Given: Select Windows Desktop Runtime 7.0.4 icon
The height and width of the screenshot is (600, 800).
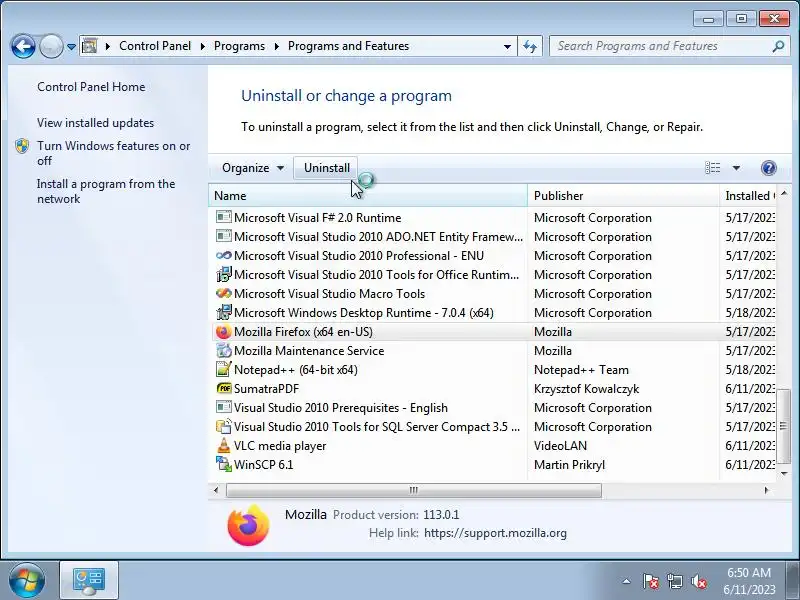Looking at the screenshot, I should tap(223, 312).
